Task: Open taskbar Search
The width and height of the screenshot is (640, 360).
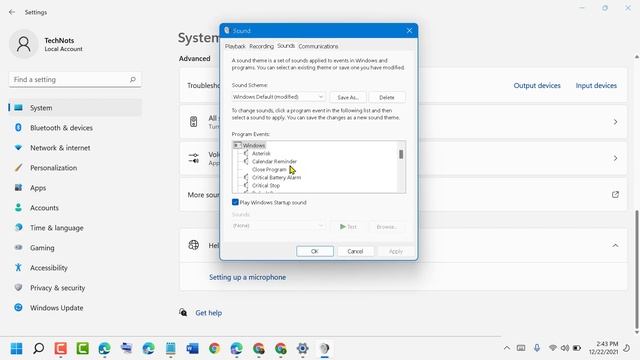Action: [x=39, y=349]
